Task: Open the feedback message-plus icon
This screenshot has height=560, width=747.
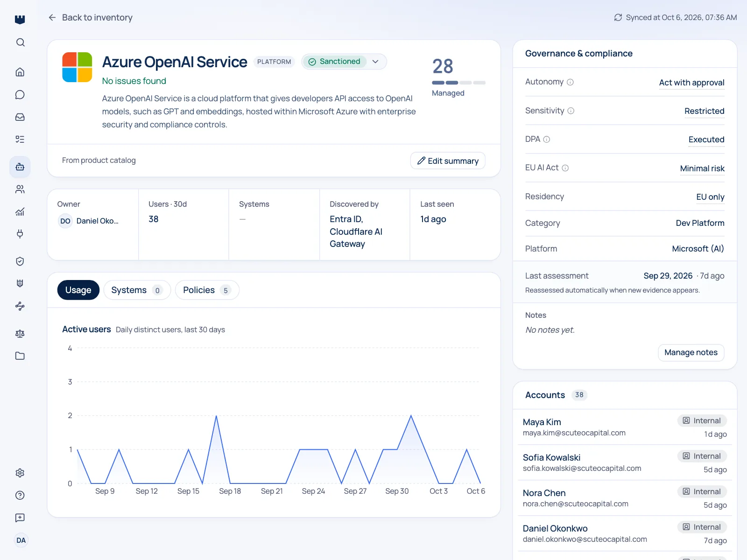Action: click(x=20, y=518)
